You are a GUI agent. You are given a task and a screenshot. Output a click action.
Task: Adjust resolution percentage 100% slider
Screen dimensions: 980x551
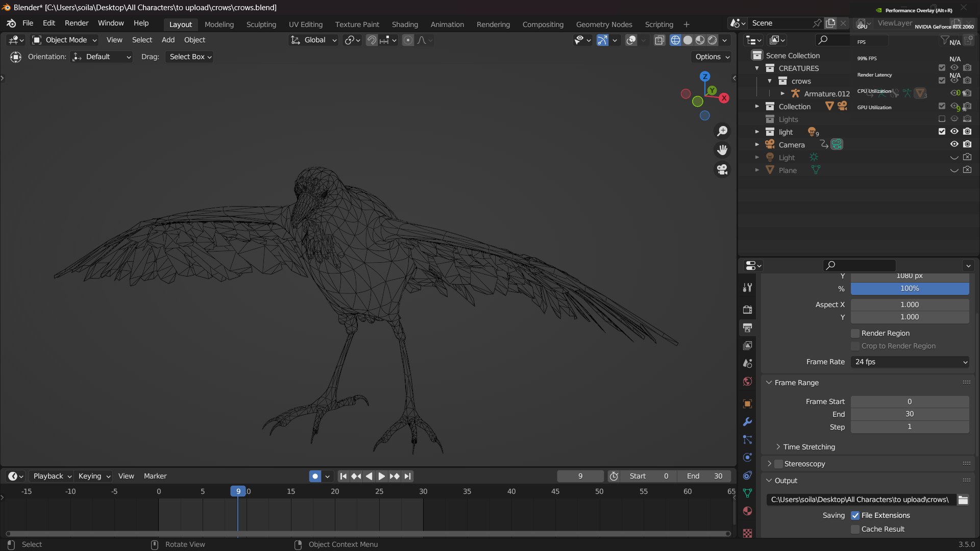[x=910, y=289]
